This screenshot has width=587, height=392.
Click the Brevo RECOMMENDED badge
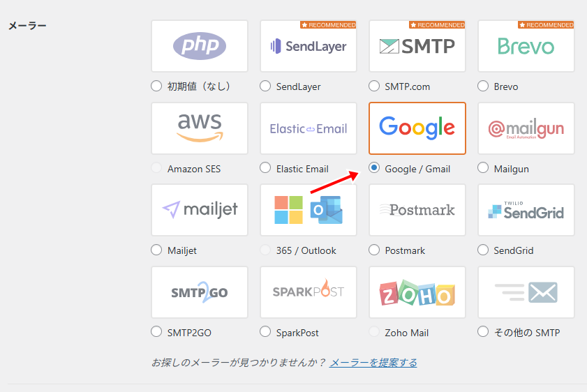pyautogui.click(x=546, y=24)
